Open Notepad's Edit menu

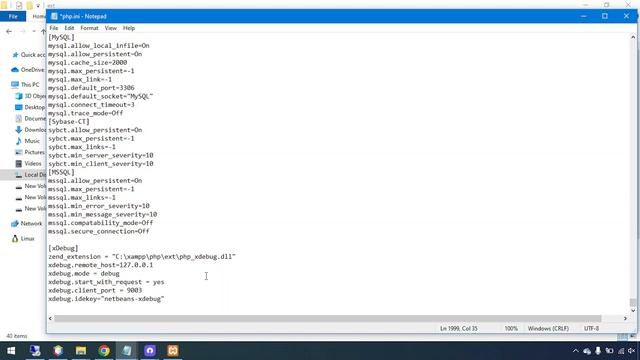[69, 28]
